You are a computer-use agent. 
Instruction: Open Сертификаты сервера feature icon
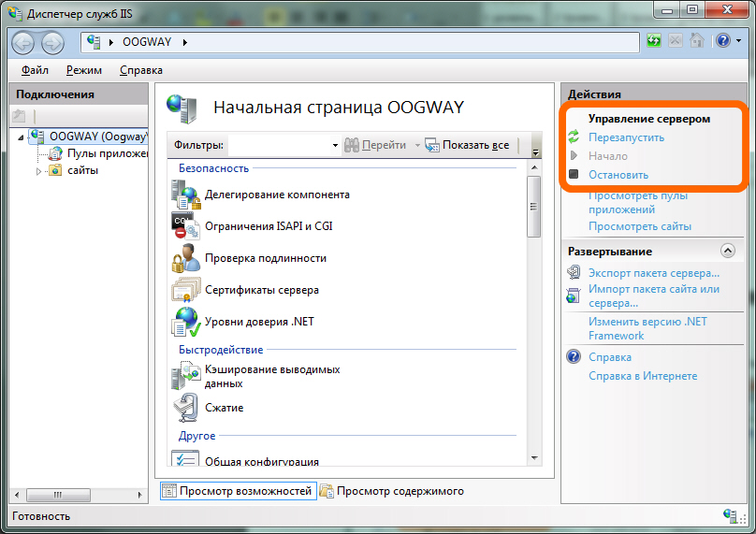coord(185,290)
